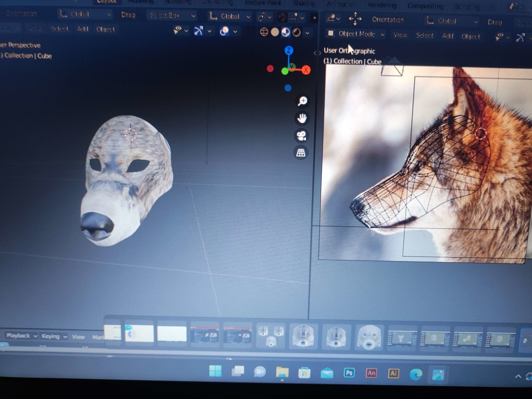Image resolution: width=532 pixels, height=399 pixels.
Task: Expand overlay options arrow in left viewport
Action: [x=235, y=32]
